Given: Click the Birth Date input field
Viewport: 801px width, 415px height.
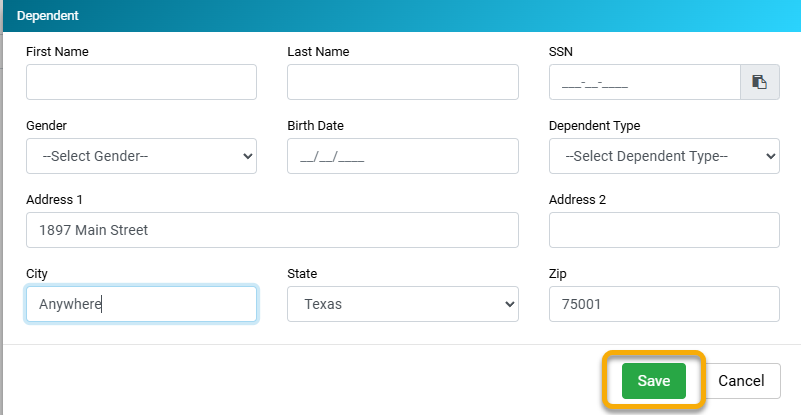Looking at the screenshot, I should point(402,156).
